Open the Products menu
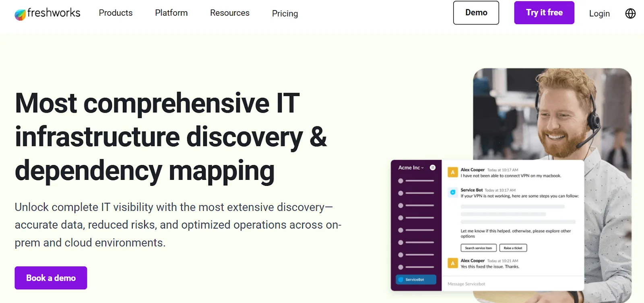 (x=116, y=13)
